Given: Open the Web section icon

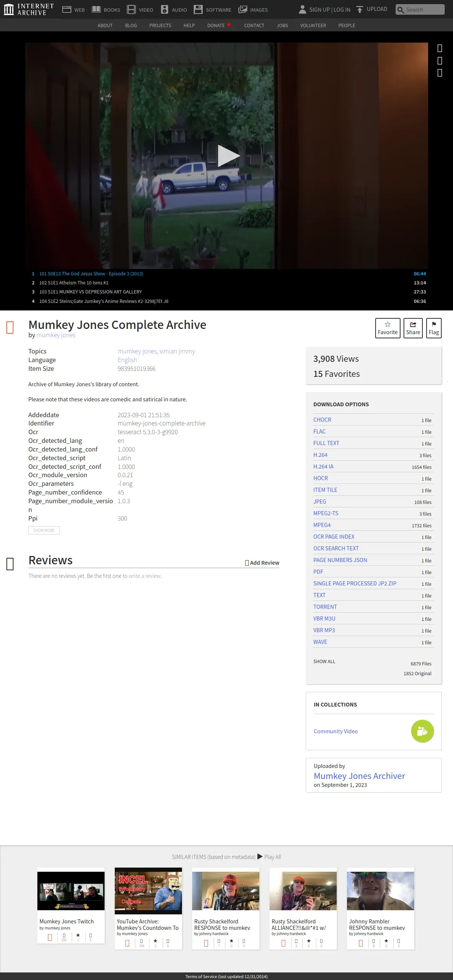Looking at the screenshot, I should pos(66,9).
